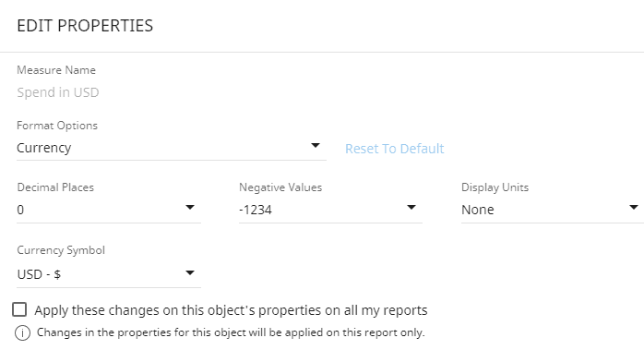Image resolution: width=644 pixels, height=350 pixels.
Task: Click the Reset To Default link
Action: click(x=394, y=149)
